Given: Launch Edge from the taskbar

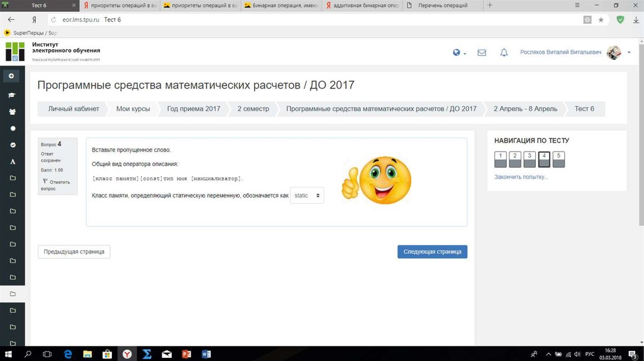Looking at the screenshot, I should (68, 354).
